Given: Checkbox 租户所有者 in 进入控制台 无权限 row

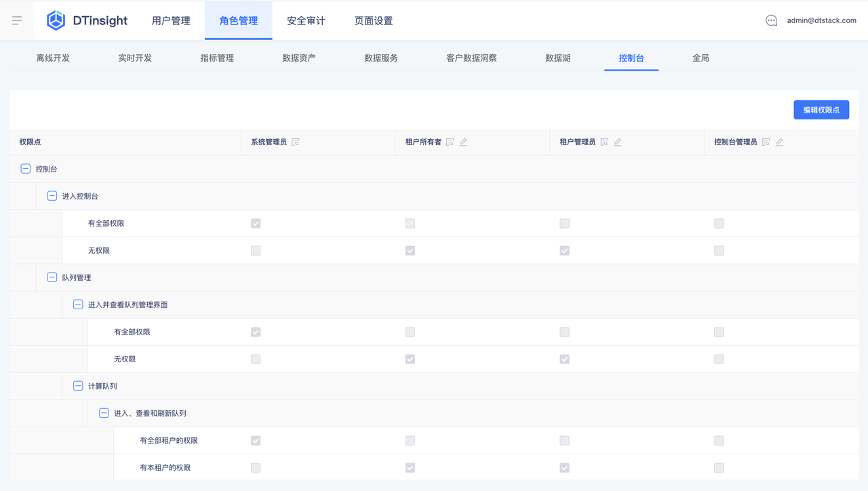Looking at the screenshot, I should click(x=410, y=250).
